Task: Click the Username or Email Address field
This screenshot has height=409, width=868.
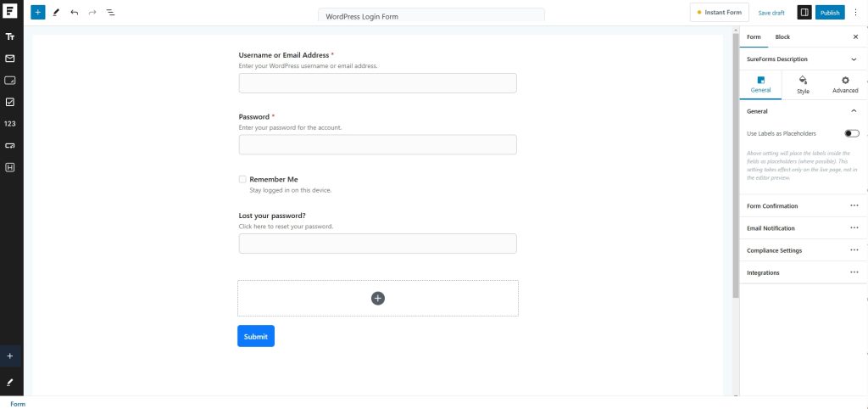Action: [x=377, y=83]
